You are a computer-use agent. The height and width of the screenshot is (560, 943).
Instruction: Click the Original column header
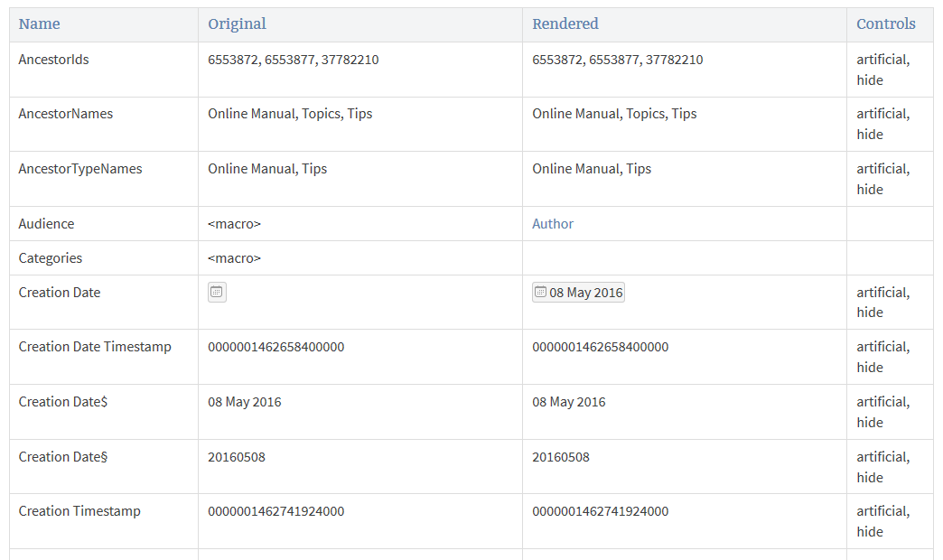(237, 24)
